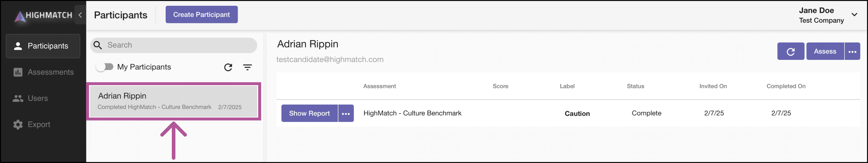Image resolution: width=868 pixels, height=163 pixels.
Task: Click the Assess button
Action: click(825, 51)
